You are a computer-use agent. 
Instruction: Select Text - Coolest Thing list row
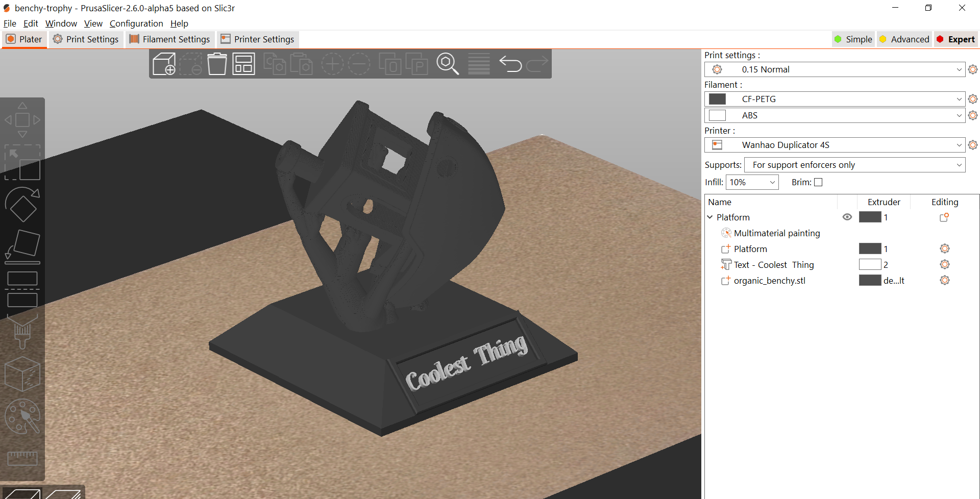click(774, 265)
